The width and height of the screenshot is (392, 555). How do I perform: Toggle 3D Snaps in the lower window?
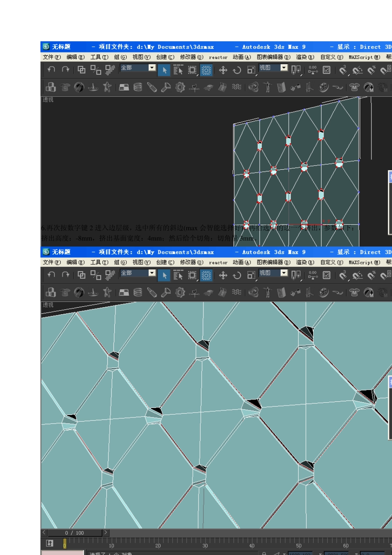[343, 275]
